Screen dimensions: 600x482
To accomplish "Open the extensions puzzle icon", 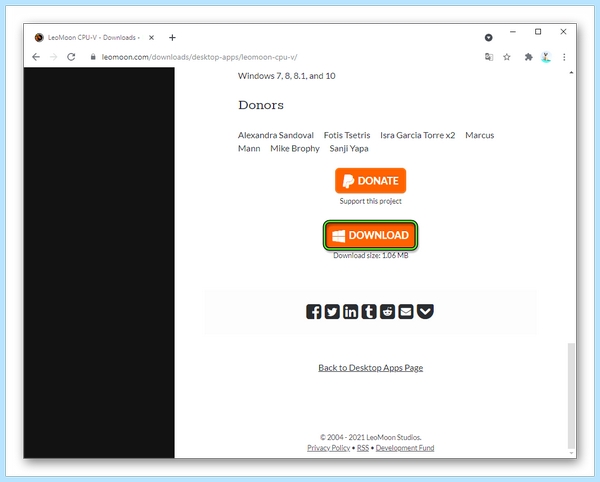I will (x=528, y=57).
